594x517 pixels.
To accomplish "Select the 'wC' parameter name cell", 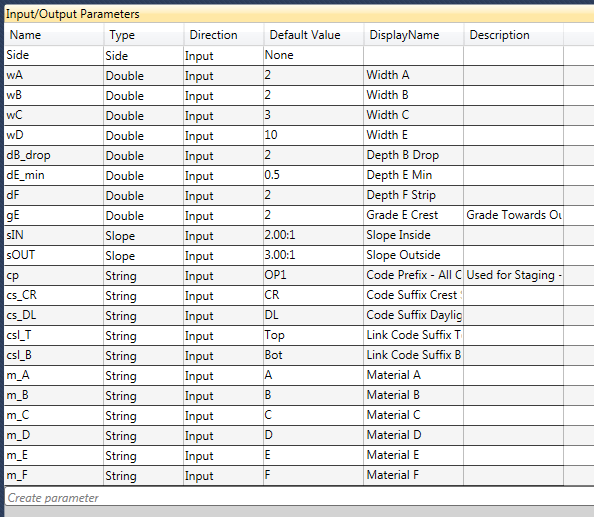I will coord(54,116).
